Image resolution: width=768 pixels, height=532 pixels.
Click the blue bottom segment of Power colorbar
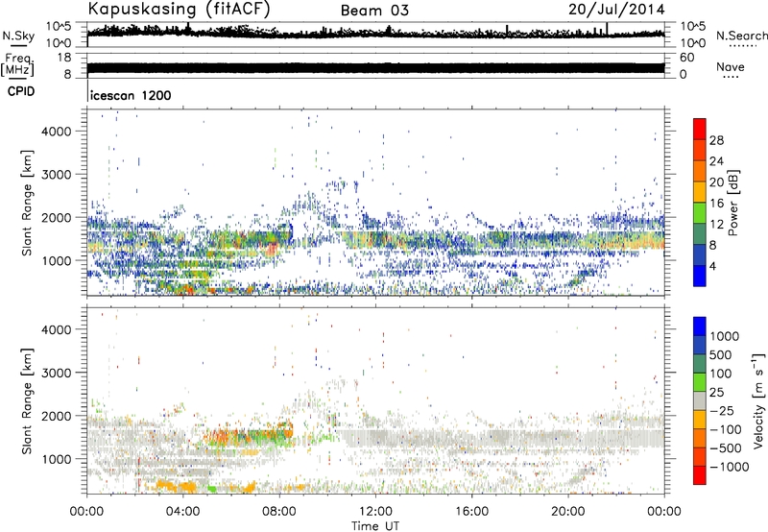(700, 276)
